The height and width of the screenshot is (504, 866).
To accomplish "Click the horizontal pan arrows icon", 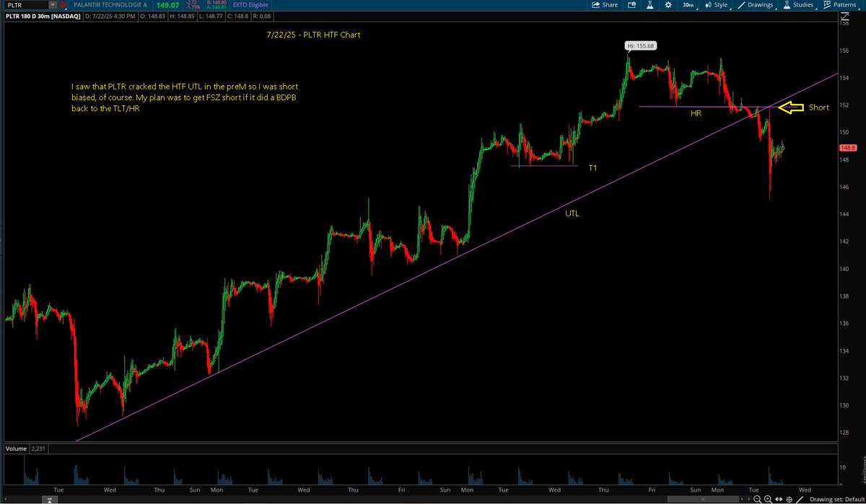I will (779, 499).
